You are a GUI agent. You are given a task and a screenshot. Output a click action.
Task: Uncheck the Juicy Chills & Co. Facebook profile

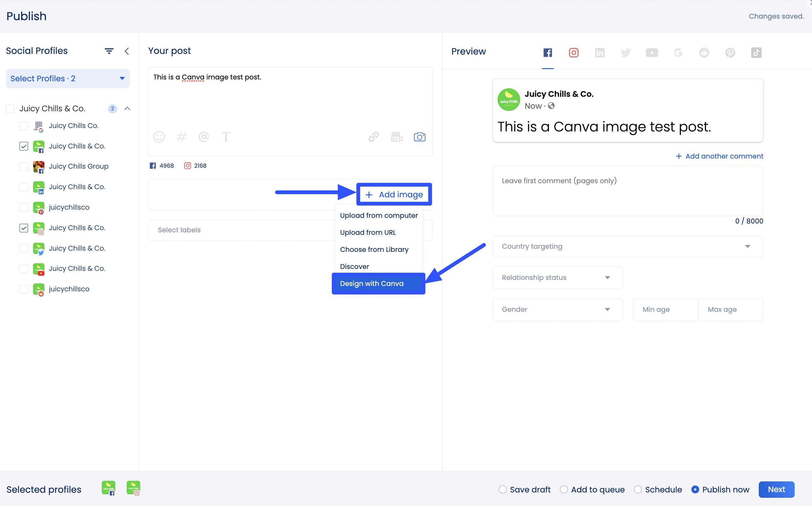[23, 146]
